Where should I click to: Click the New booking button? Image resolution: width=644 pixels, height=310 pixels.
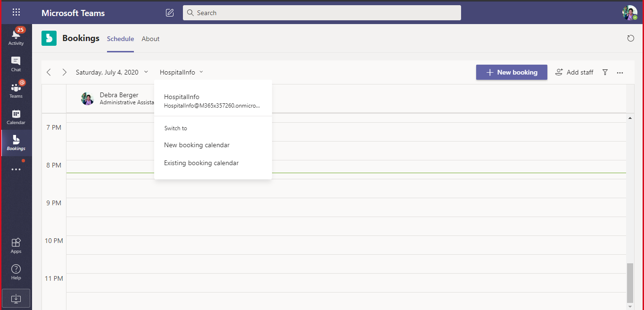512,72
